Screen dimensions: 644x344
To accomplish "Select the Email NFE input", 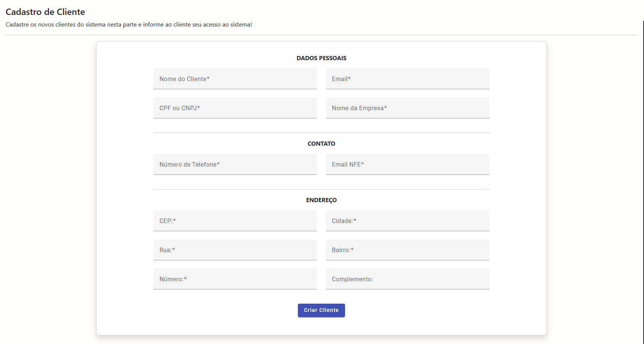I will coord(407,164).
